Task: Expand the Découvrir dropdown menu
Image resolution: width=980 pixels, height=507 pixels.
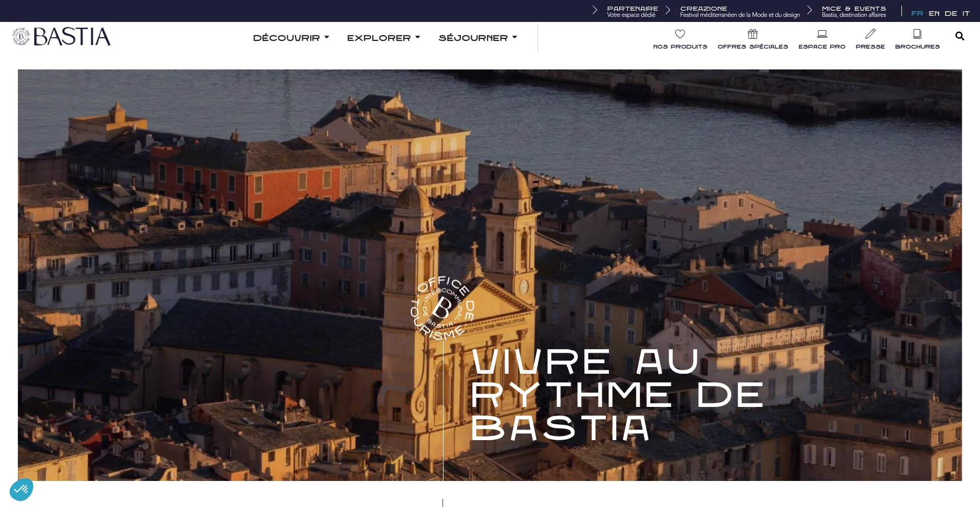Action: (x=291, y=38)
